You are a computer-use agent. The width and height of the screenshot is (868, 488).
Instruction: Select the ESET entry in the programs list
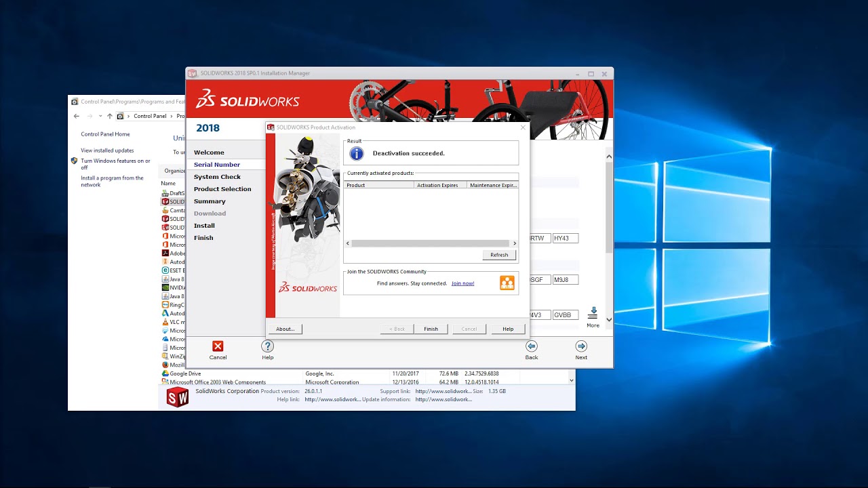point(173,270)
